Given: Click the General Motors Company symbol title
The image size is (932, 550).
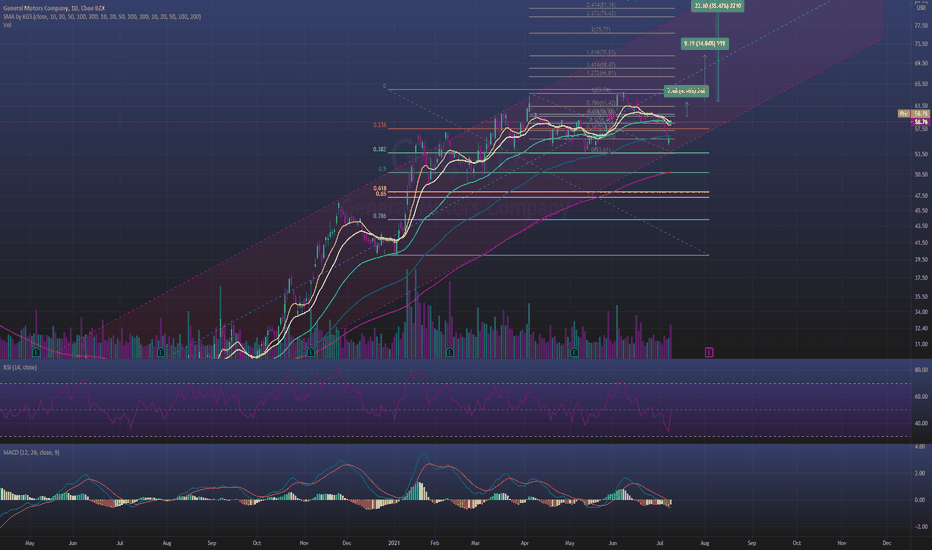Looking at the screenshot, I should [x=54, y=8].
